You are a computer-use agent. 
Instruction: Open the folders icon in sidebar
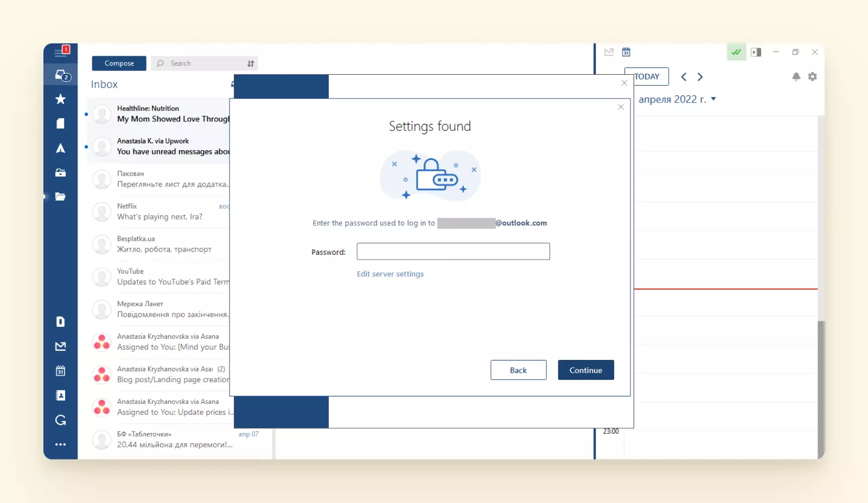[61, 197]
